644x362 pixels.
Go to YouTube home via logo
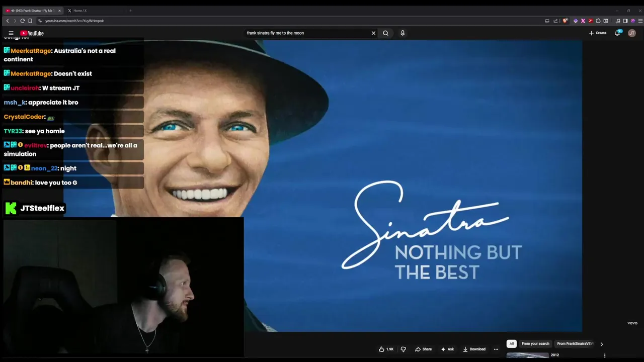[x=32, y=33]
